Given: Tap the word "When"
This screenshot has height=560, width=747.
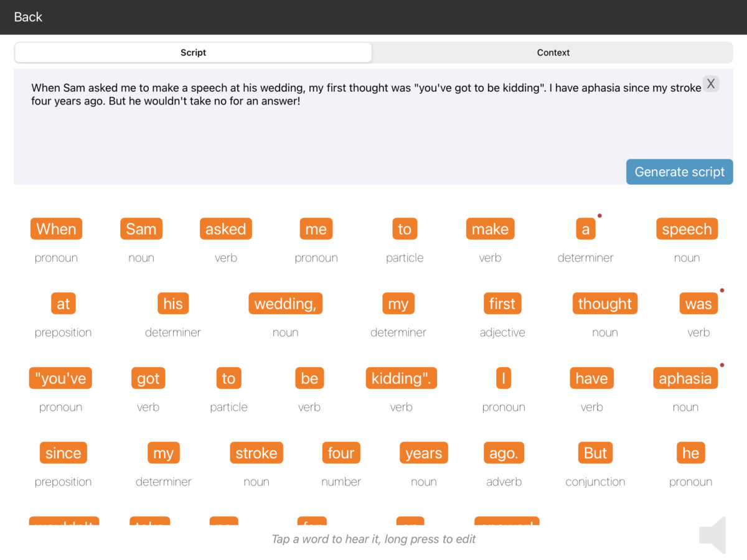Looking at the screenshot, I should click(56, 229).
